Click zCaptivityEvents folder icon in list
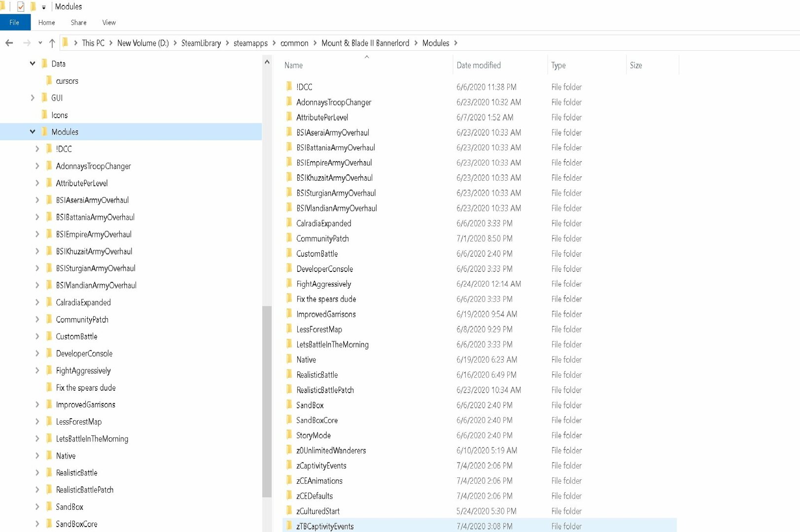The width and height of the screenshot is (800, 532). (x=289, y=465)
